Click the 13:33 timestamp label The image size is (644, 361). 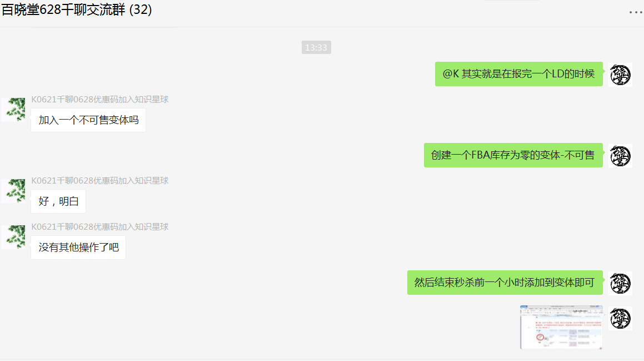[316, 47]
